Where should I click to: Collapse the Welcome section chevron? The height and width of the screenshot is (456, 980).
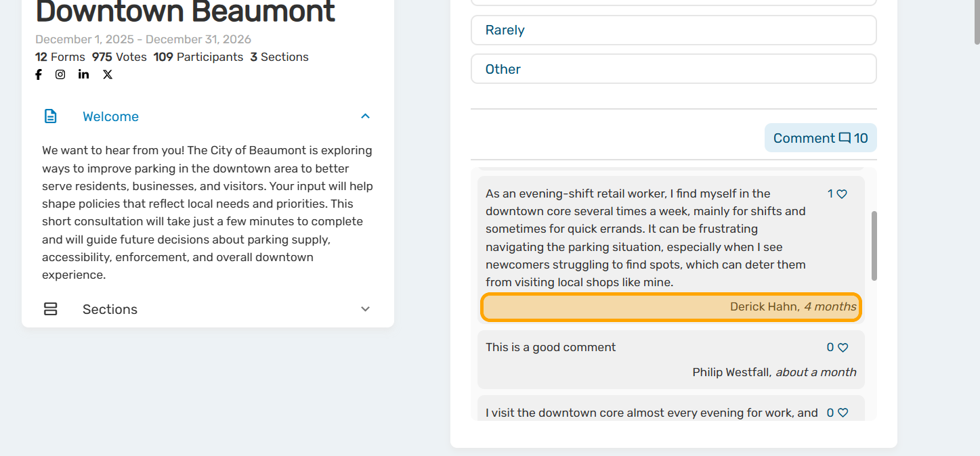tap(365, 116)
